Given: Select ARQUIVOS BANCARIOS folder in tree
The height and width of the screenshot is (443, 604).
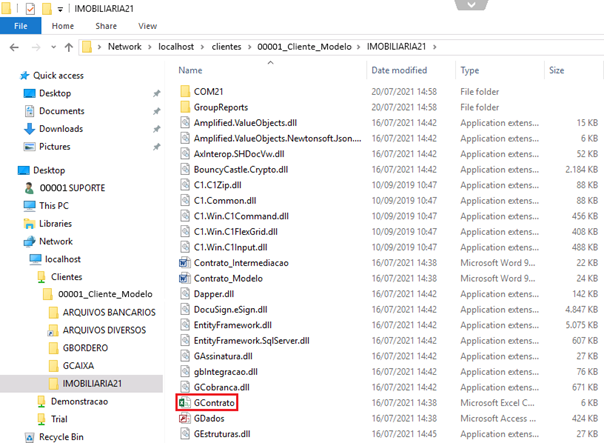Looking at the screenshot, I should pos(109,312).
